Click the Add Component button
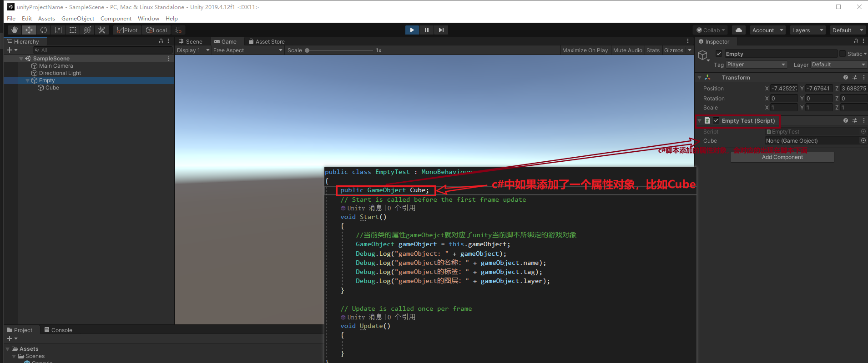The width and height of the screenshot is (868, 363). (782, 157)
